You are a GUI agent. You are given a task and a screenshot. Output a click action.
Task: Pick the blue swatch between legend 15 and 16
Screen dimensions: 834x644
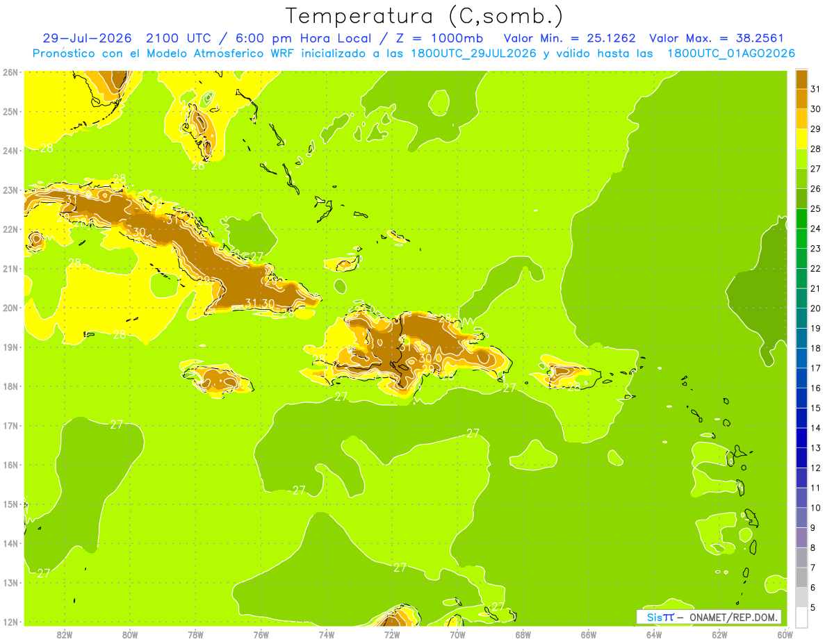click(801, 397)
